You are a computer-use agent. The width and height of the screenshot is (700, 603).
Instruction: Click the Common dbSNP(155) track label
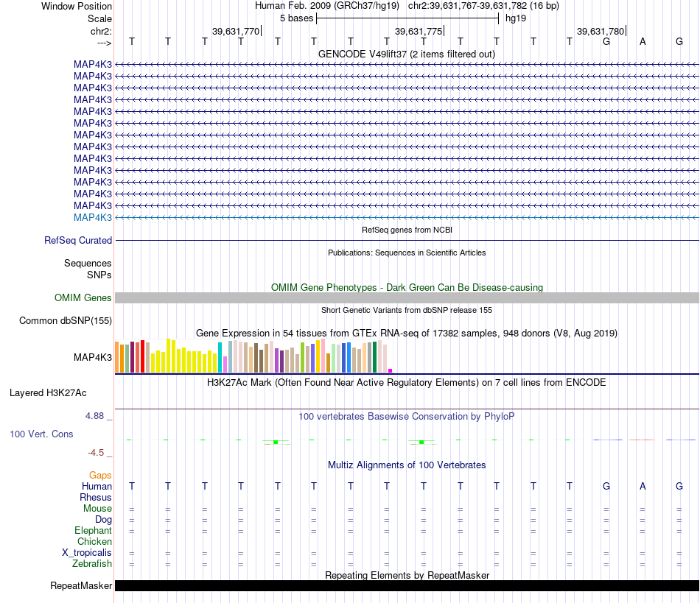pos(65,321)
